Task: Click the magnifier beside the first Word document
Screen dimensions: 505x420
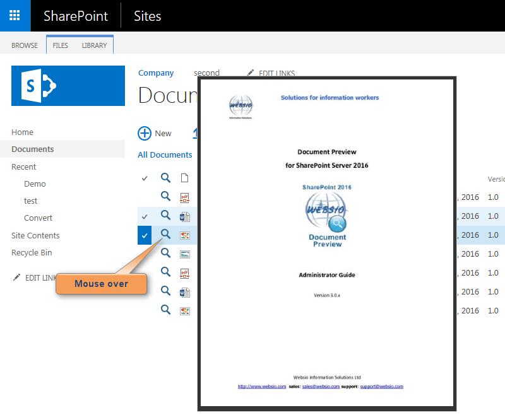Action: (165, 216)
